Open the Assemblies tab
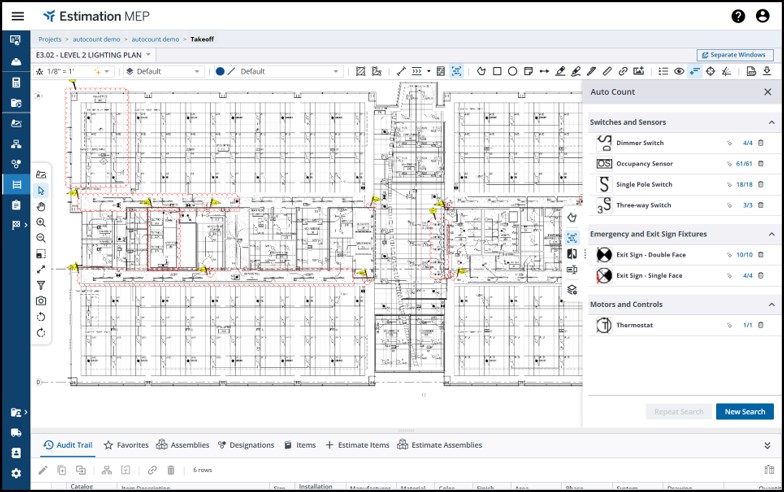Screen dimensions: 784x492 coord(182,445)
